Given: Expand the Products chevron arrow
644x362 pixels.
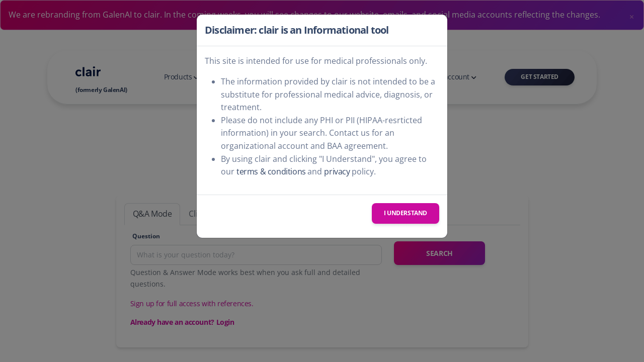Looking at the screenshot, I should 196,77.
